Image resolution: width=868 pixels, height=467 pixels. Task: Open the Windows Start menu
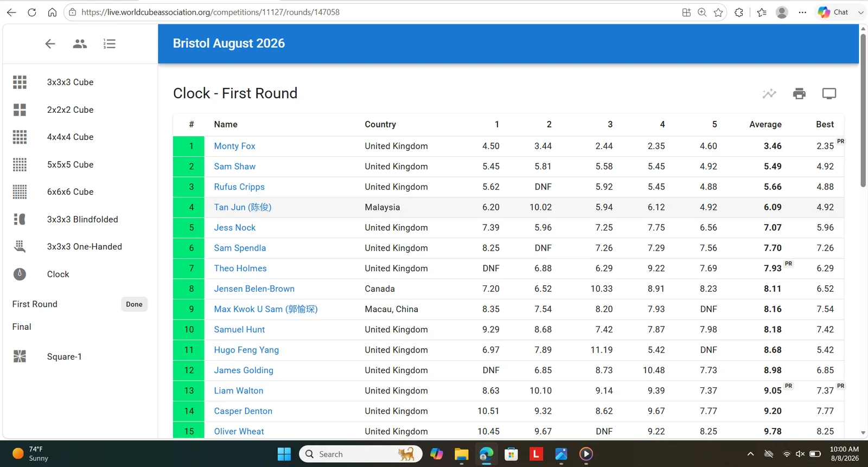point(284,454)
